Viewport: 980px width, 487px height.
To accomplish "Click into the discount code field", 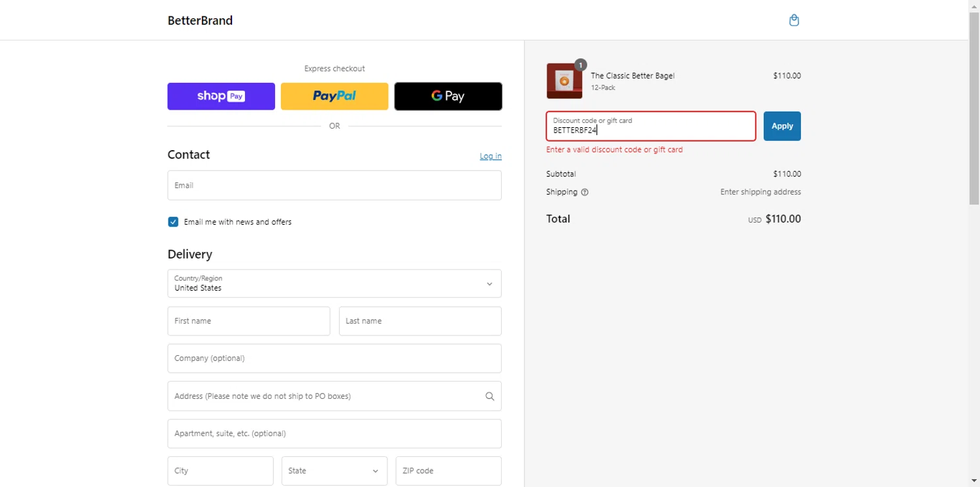I will 651,126.
